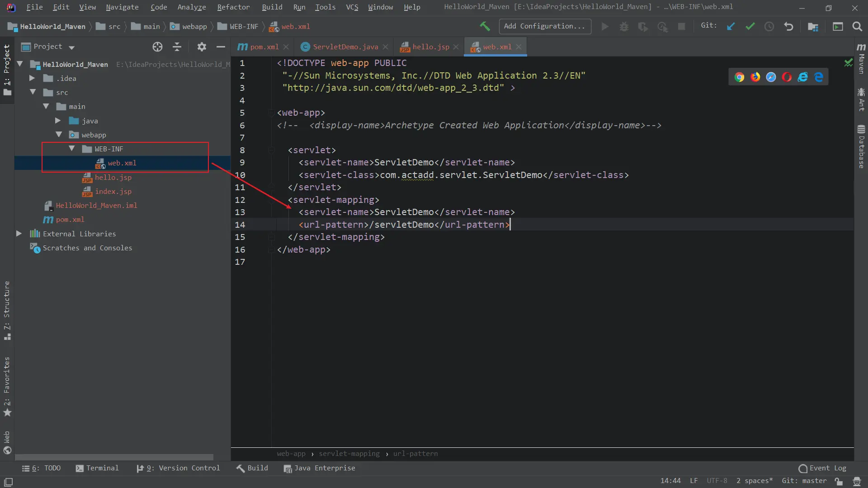Open in Firefox browser icon
The image size is (868, 488).
tap(755, 77)
